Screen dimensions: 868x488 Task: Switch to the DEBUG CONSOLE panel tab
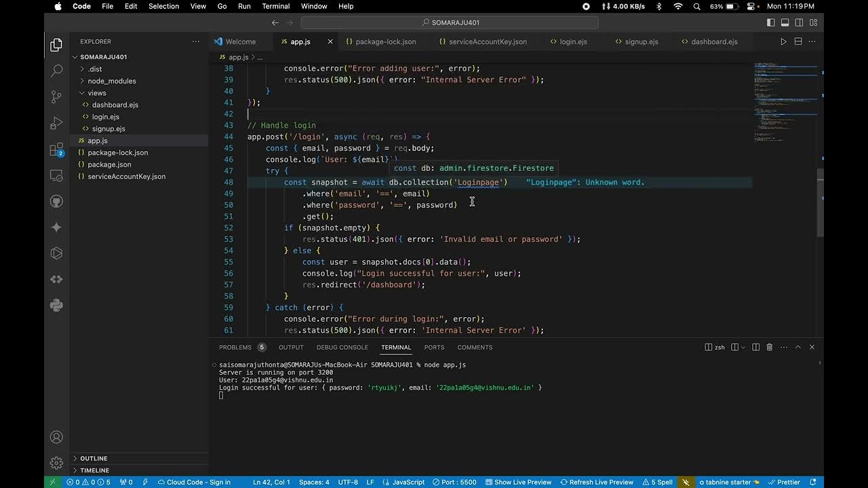coord(342,347)
